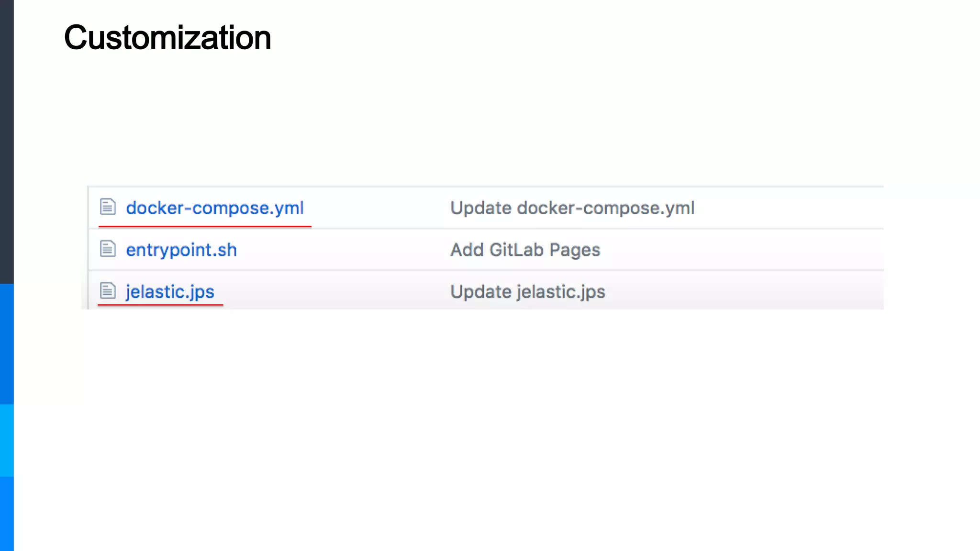Image resolution: width=980 pixels, height=551 pixels.
Task: Click the file icon beside docker-compose.yml
Action: click(x=108, y=207)
